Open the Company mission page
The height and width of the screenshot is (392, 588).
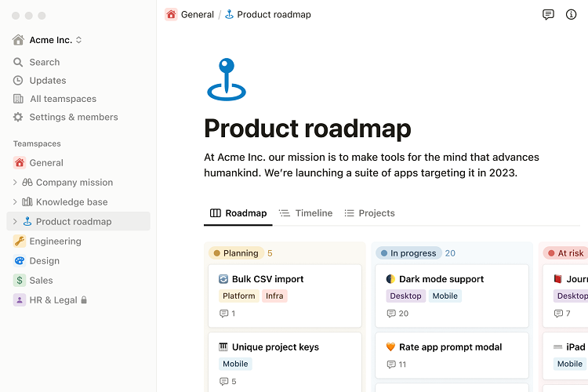coord(74,183)
